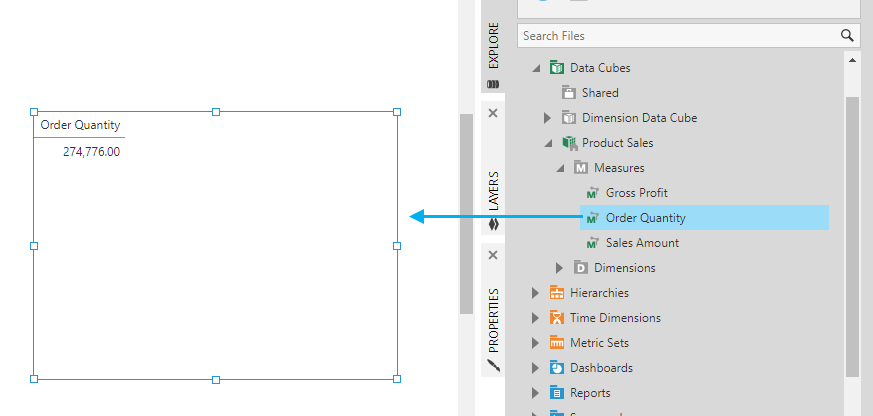Click the Reports folder icon
The width and height of the screenshot is (873, 416).
(x=556, y=393)
